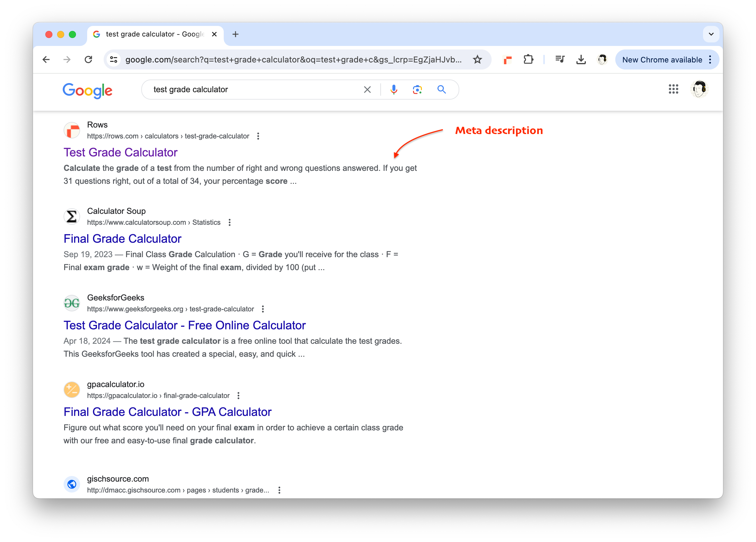This screenshot has height=542, width=756.
Task: Click the rows.com calculators URL breadcrumb
Action: [168, 136]
